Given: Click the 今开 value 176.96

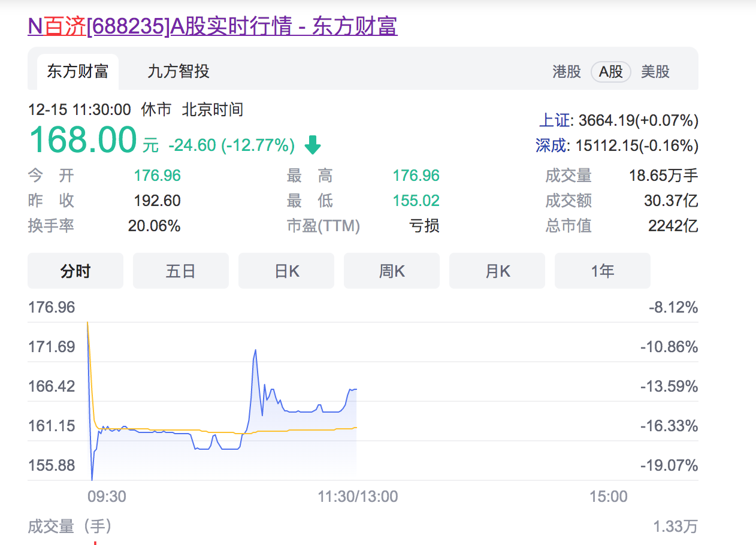Looking at the screenshot, I should pos(157,175).
